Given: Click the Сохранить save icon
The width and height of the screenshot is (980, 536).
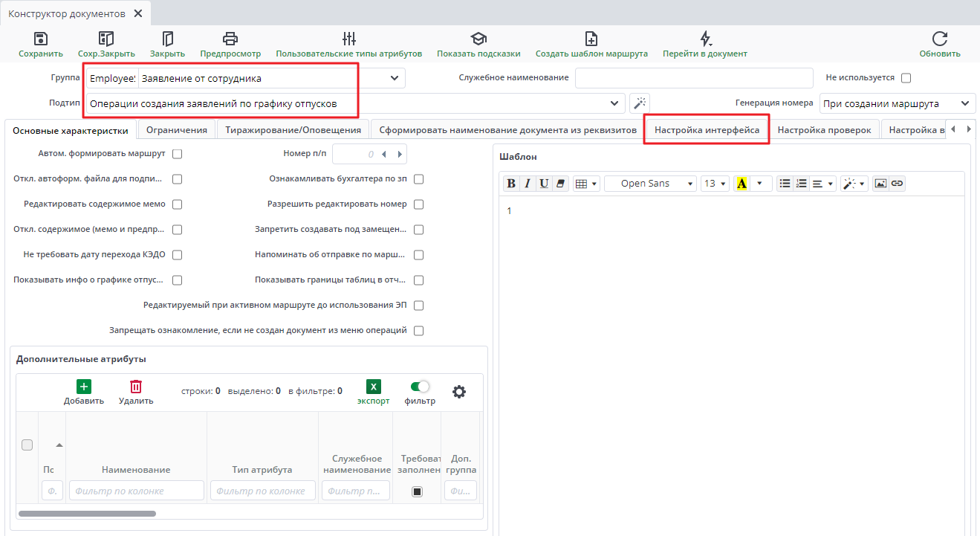Looking at the screenshot, I should (x=41, y=39).
